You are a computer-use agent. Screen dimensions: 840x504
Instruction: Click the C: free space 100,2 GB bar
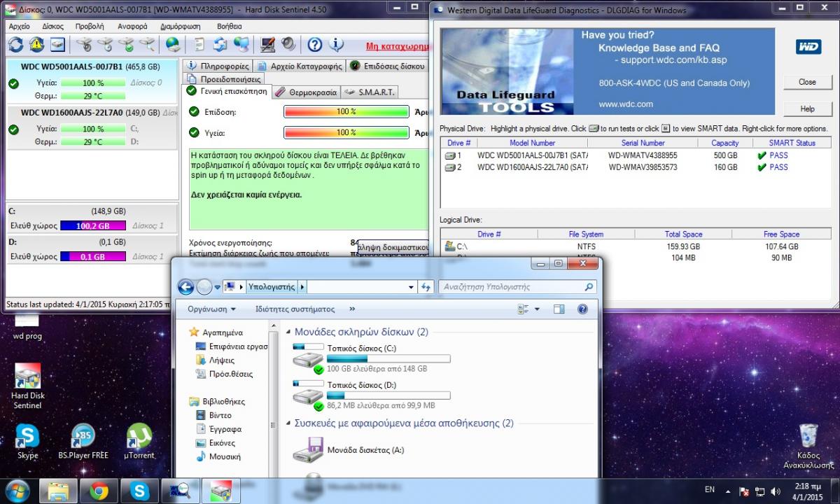coord(93,225)
